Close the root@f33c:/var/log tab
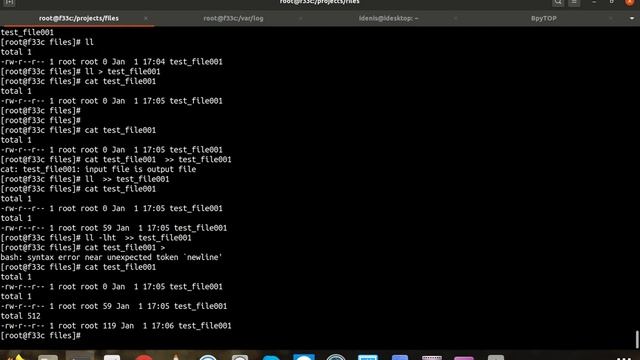 301,18
